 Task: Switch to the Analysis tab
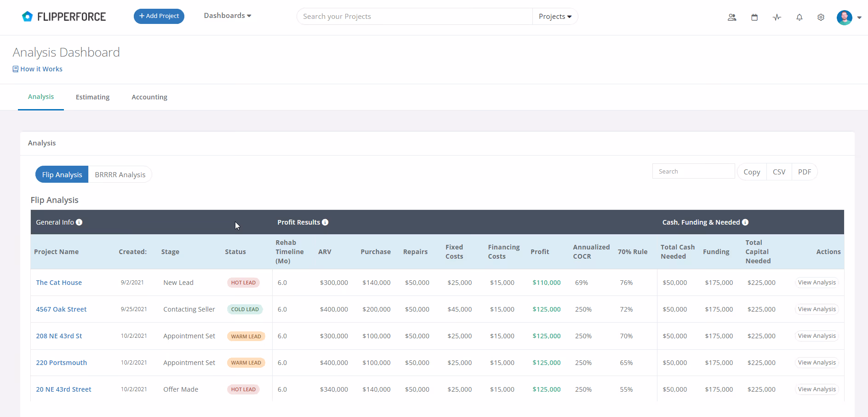41,97
